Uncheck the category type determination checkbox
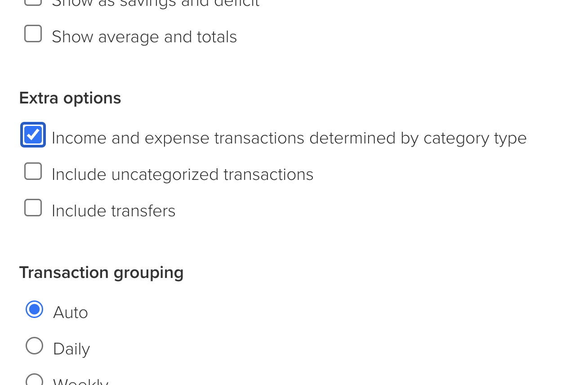The height and width of the screenshot is (385, 588). [33, 135]
